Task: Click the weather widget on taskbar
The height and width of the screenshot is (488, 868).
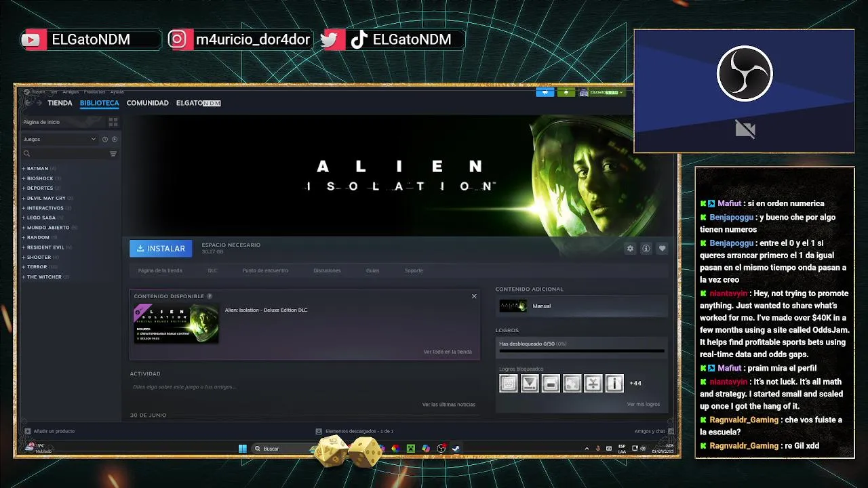Action: click(39, 447)
